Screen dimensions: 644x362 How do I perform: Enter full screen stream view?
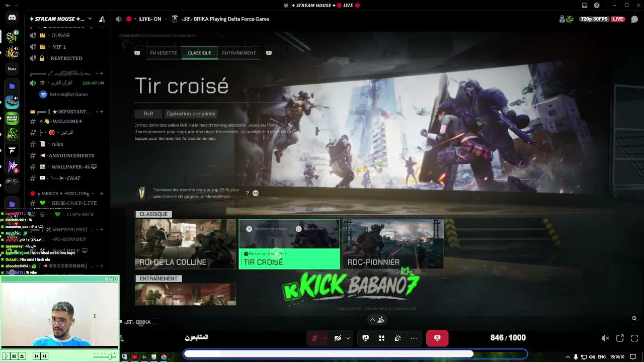634,338
